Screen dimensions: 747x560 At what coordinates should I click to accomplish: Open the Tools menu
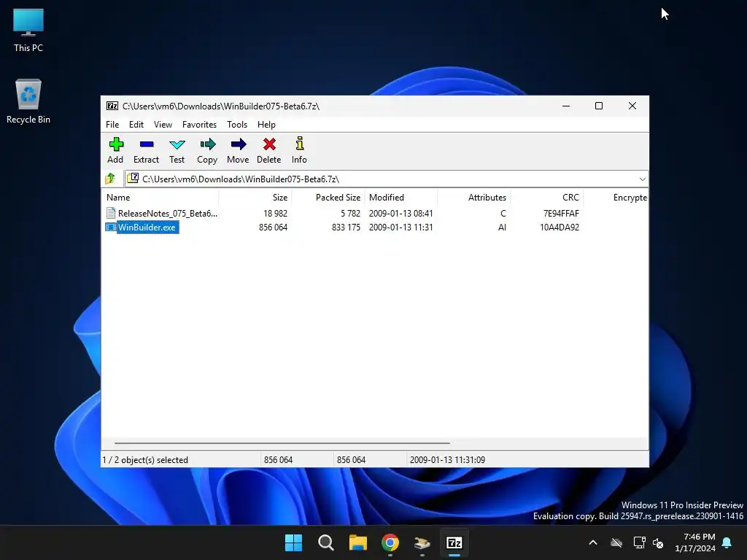click(x=237, y=124)
